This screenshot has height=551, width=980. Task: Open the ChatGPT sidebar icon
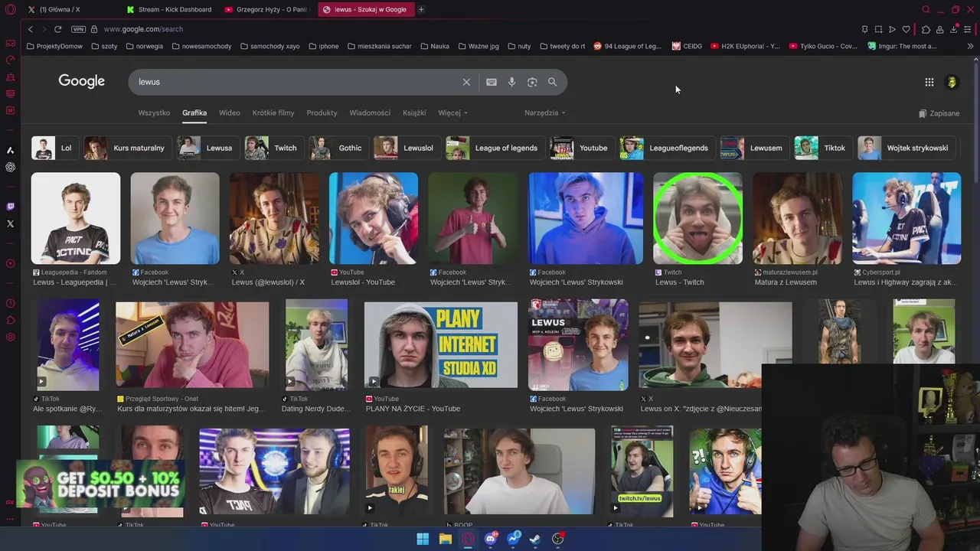pyautogui.click(x=10, y=167)
